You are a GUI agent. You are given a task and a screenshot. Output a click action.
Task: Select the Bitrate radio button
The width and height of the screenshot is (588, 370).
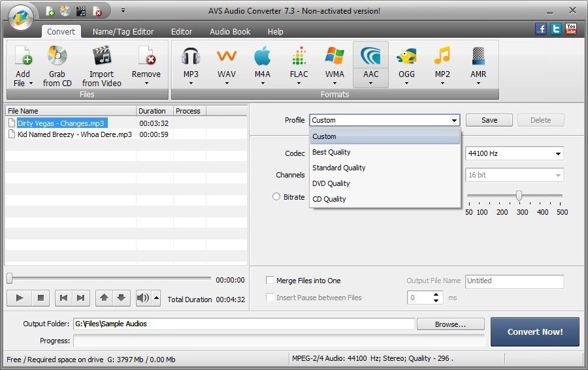[276, 196]
